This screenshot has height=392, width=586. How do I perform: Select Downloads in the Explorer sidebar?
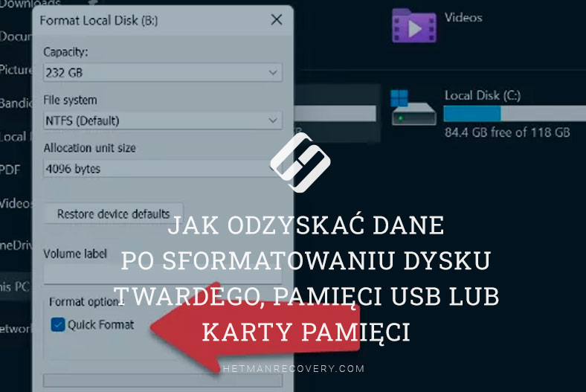click(30, 4)
